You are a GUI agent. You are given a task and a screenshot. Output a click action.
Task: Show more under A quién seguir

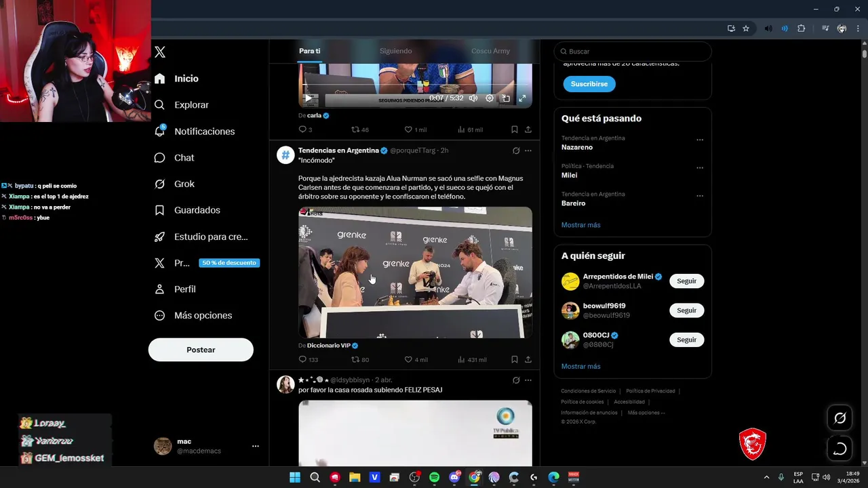580,367
